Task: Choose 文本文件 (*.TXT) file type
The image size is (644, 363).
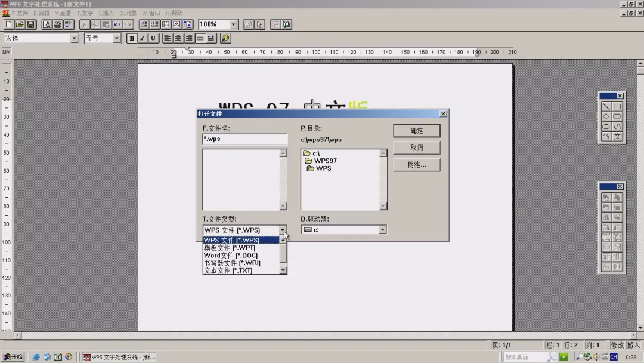Action: point(241,270)
